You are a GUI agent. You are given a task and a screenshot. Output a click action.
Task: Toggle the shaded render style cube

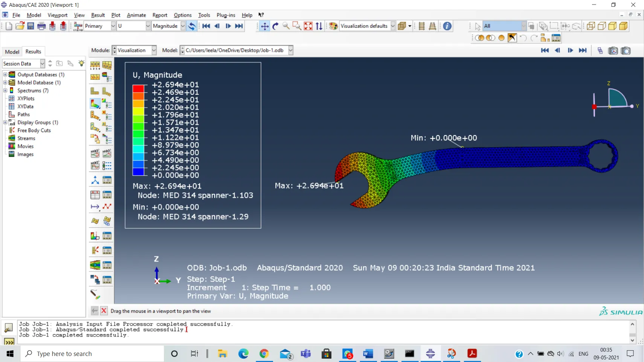click(x=623, y=26)
